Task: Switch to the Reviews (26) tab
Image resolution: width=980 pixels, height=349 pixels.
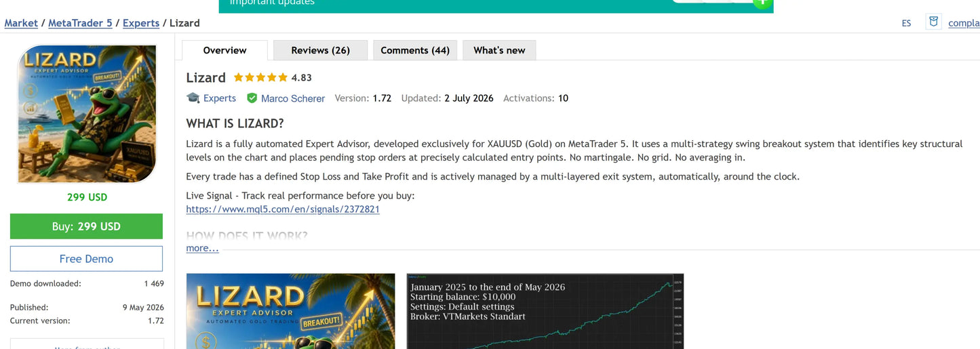Action: (320, 50)
